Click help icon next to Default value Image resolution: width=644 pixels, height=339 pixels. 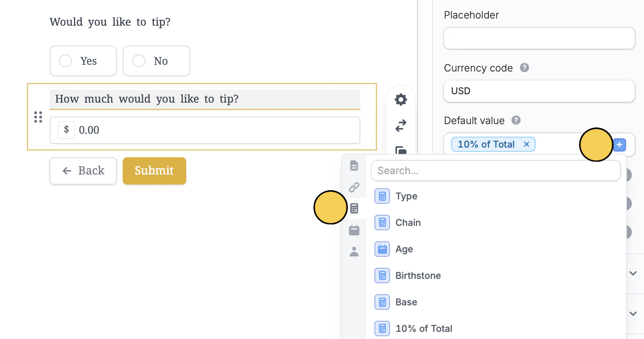coord(516,120)
